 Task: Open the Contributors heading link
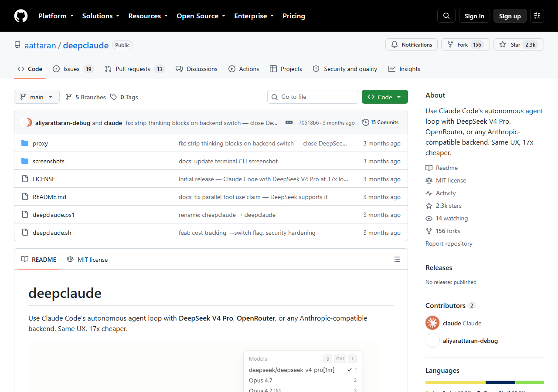450,305
